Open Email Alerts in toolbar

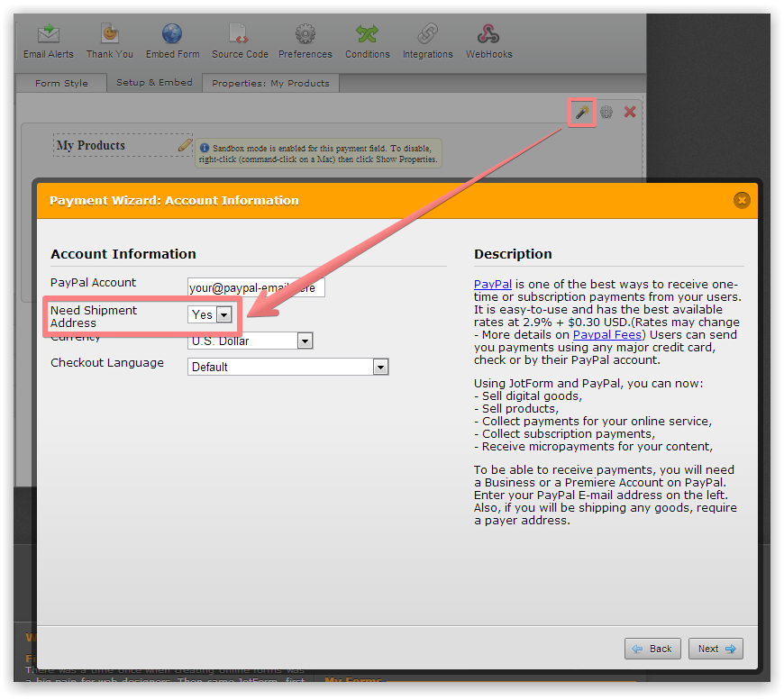point(49,42)
